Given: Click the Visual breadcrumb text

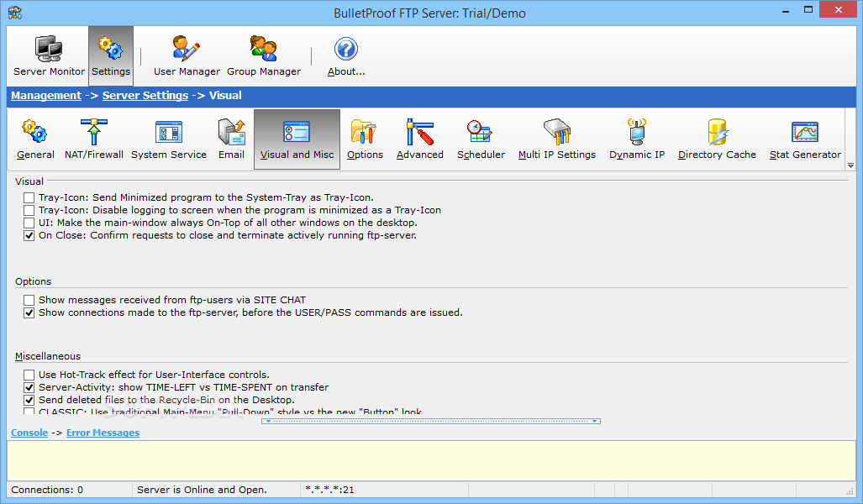Looking at the screenshot, I should (225, 95).
